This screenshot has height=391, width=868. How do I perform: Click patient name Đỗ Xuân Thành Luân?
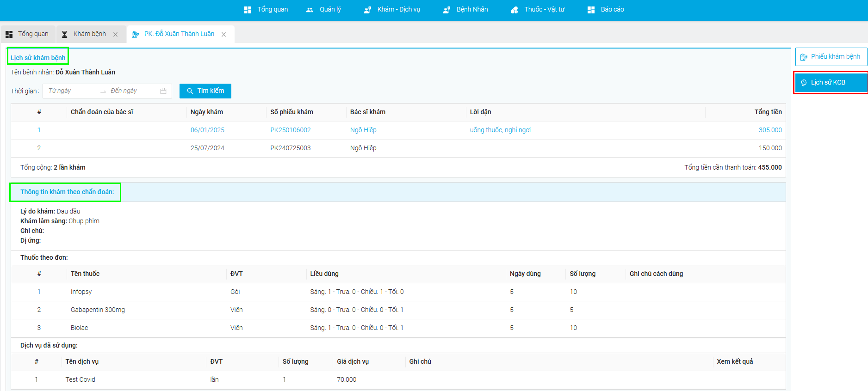(85, 73)
